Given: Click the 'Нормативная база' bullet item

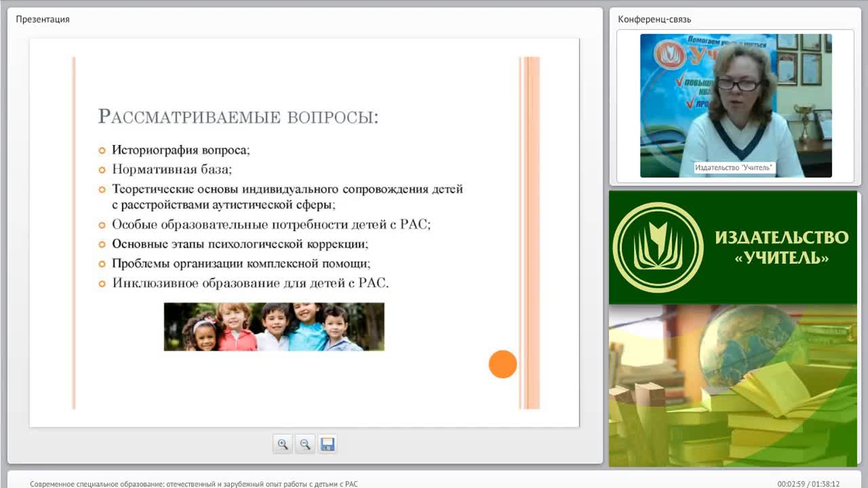Looking at the screenshot, I should (x=172, y=169).
